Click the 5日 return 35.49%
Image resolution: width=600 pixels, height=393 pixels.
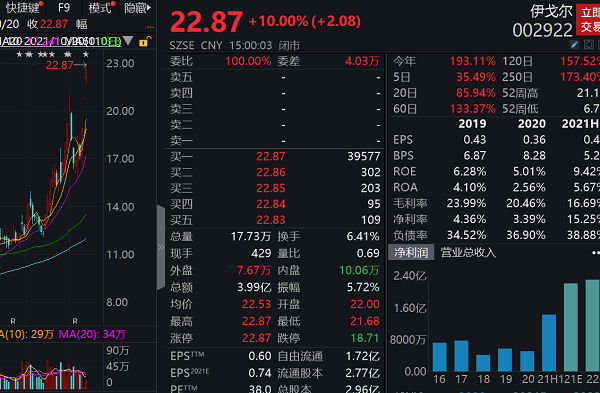click(476, 77)
